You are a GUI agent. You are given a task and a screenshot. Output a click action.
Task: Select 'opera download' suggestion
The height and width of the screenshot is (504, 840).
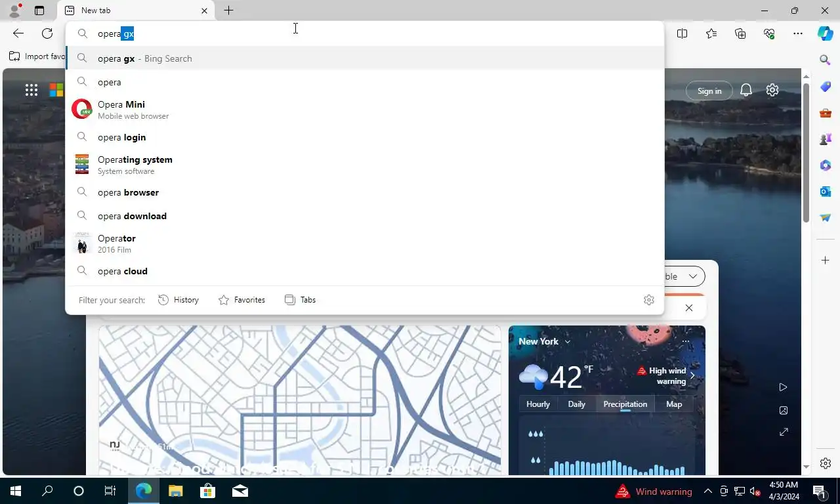[x=365, y=216]
